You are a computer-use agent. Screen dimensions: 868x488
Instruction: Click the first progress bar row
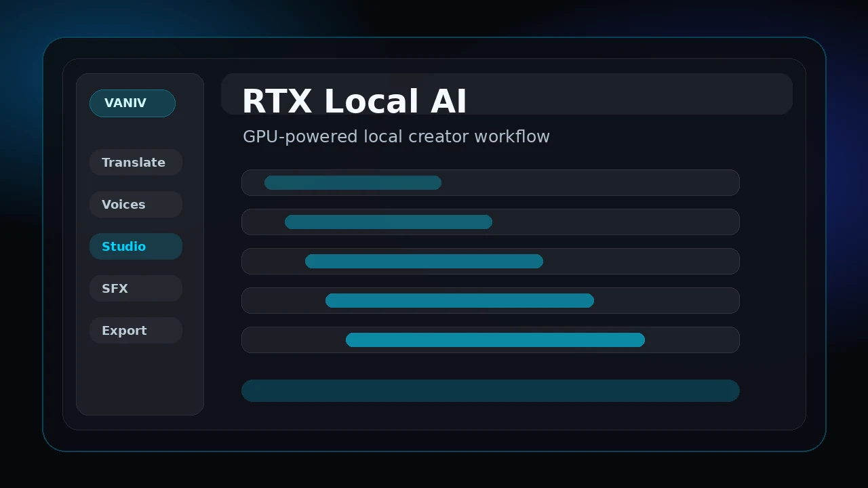click(490, 182)
